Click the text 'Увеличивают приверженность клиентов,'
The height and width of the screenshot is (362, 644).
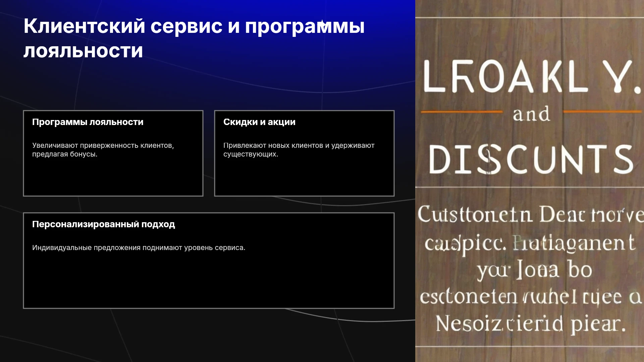click(x=103, y=145)
